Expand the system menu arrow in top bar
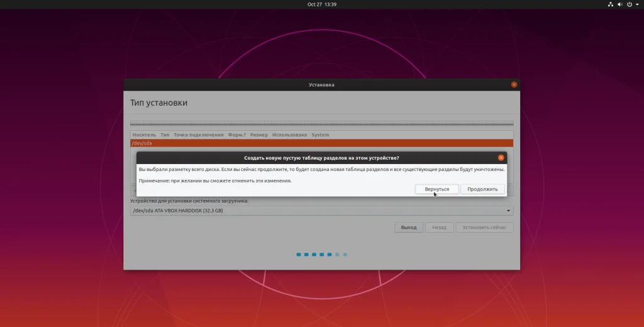Screen dimensions: 644x327 click(x=638, y=4)
